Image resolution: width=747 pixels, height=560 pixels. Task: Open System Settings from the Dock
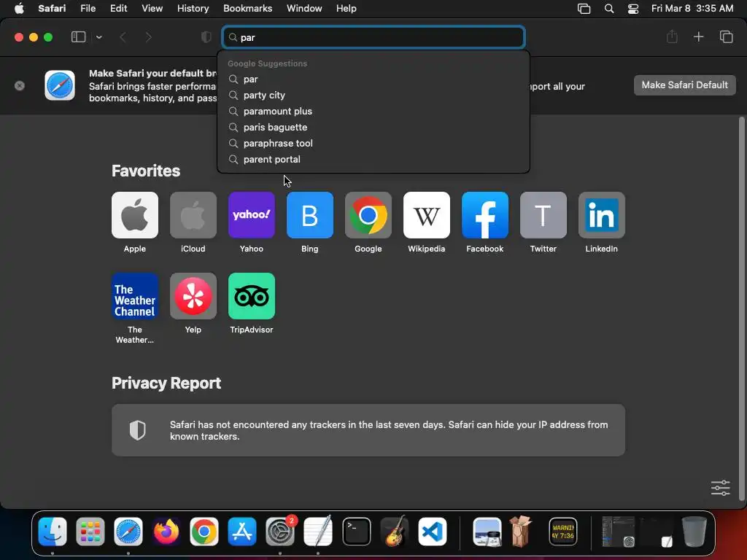click(280, 532)
